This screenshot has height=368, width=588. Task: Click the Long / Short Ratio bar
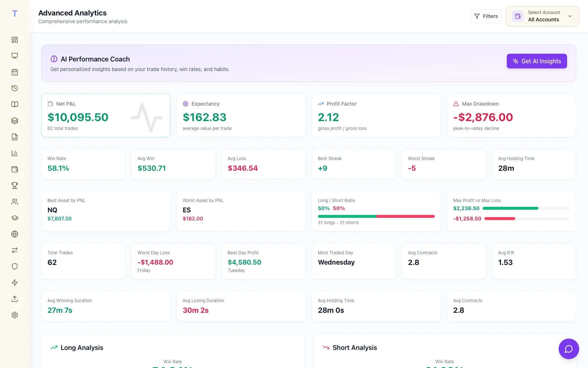pos(376,216)
